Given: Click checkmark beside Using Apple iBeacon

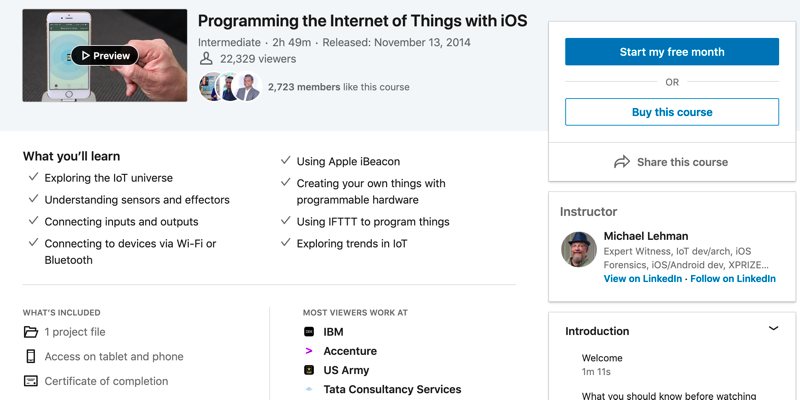Looking at the screenshot, I should pyautogui.click(x=286, y=160).
